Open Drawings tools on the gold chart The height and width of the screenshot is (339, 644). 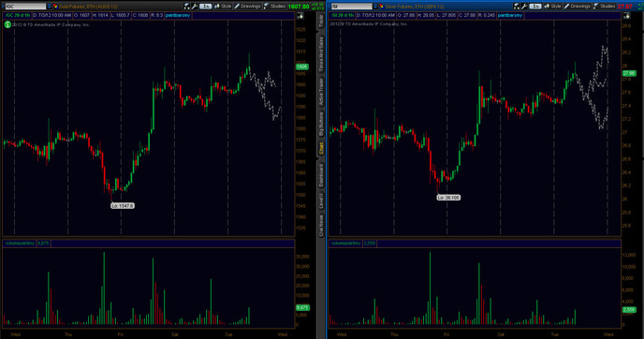pyautogui.click(x=247, y=7)
